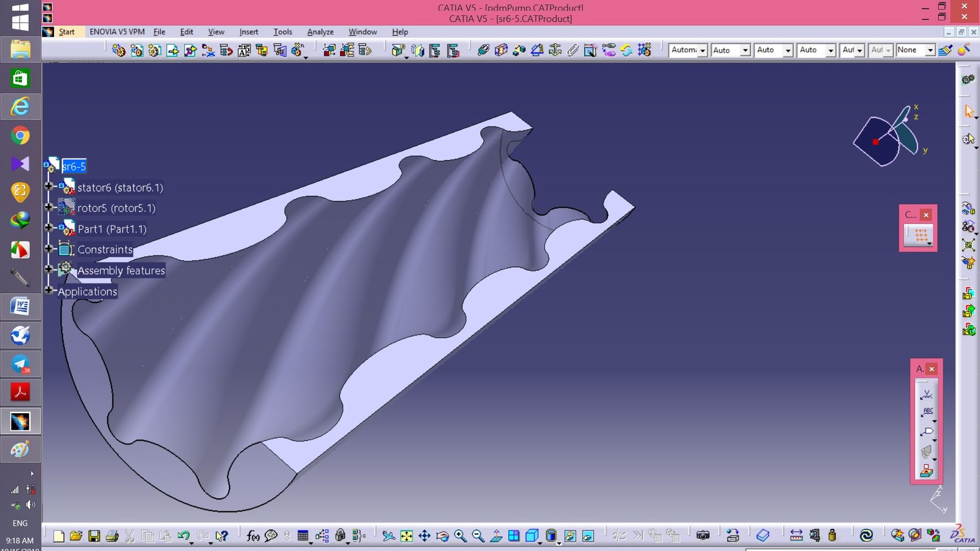Select the Zoom In magnifier tool

460,536
